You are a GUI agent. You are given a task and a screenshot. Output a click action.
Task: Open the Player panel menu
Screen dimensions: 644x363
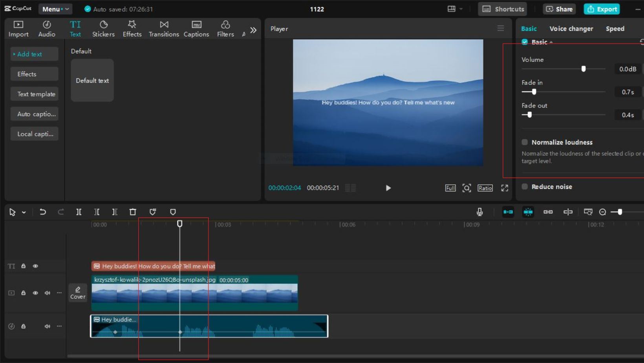(501, 28)
